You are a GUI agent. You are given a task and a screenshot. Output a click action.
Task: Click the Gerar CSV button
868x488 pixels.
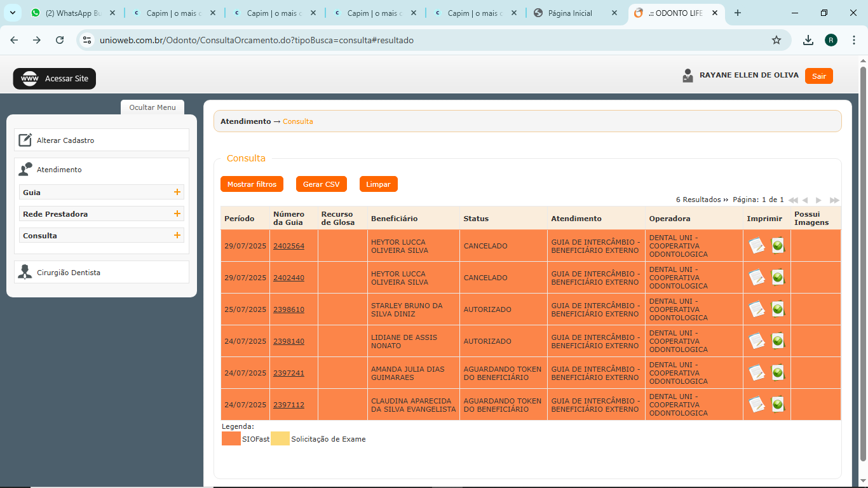[x=321, y=184]
